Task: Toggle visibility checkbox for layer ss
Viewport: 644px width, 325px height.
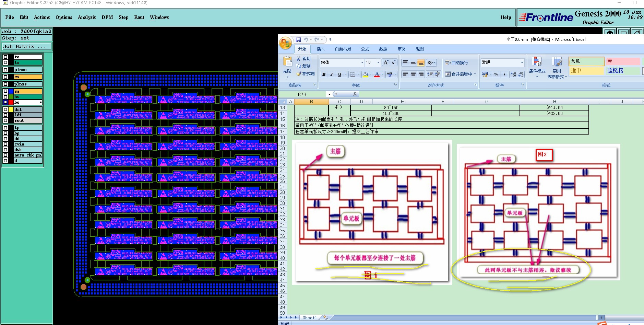Action: coord(5,91)
